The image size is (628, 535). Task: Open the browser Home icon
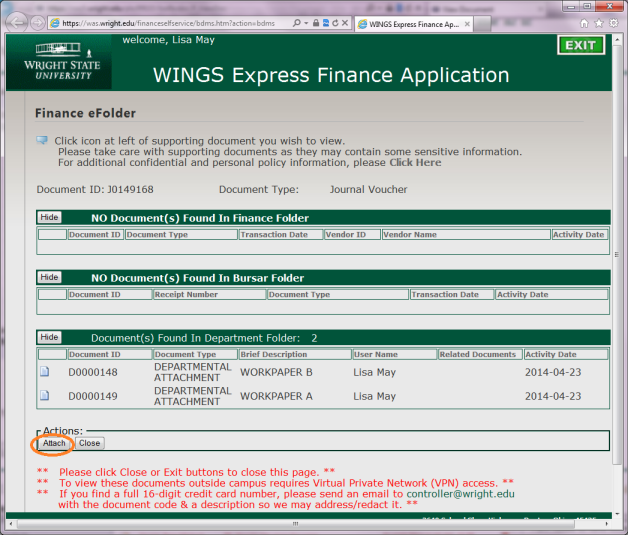point(584,24)
